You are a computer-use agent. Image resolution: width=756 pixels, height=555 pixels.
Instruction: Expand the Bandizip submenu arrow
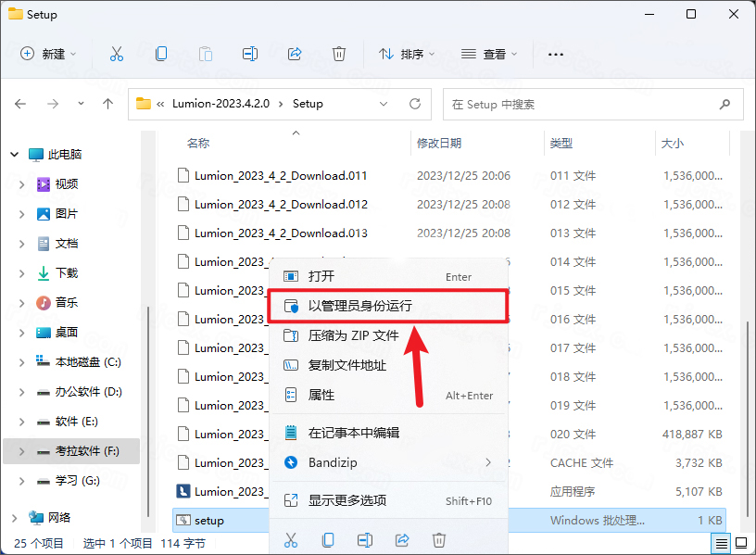[488, 462]
